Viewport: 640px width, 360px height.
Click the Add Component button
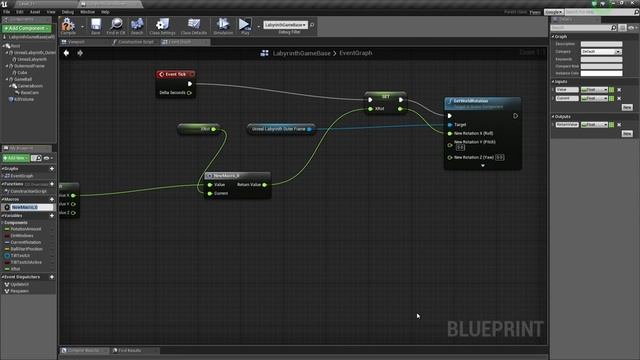click(27, 28)
